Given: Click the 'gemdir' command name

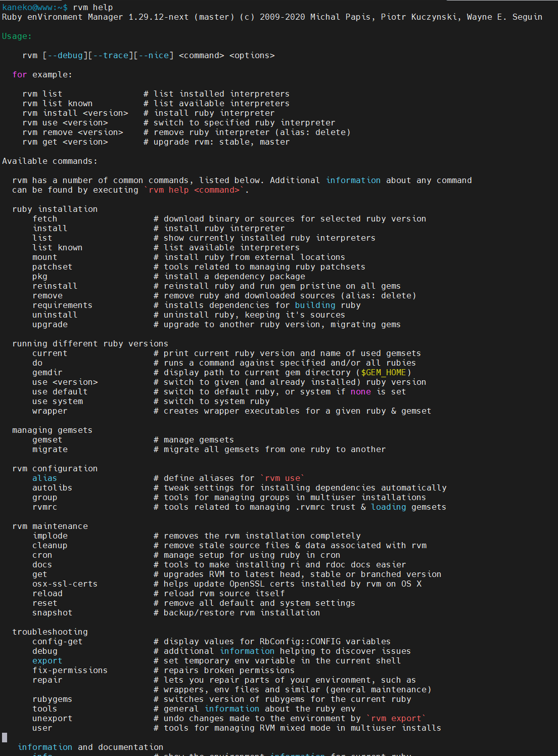Looking at the screenshot, I should click(x=48, y=373).
